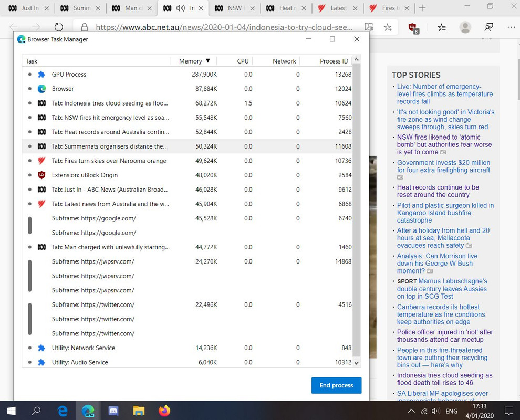Click network icon in system tray
Image resolution: width=520 pixels, height=420 pixels.
click(424, 411)
